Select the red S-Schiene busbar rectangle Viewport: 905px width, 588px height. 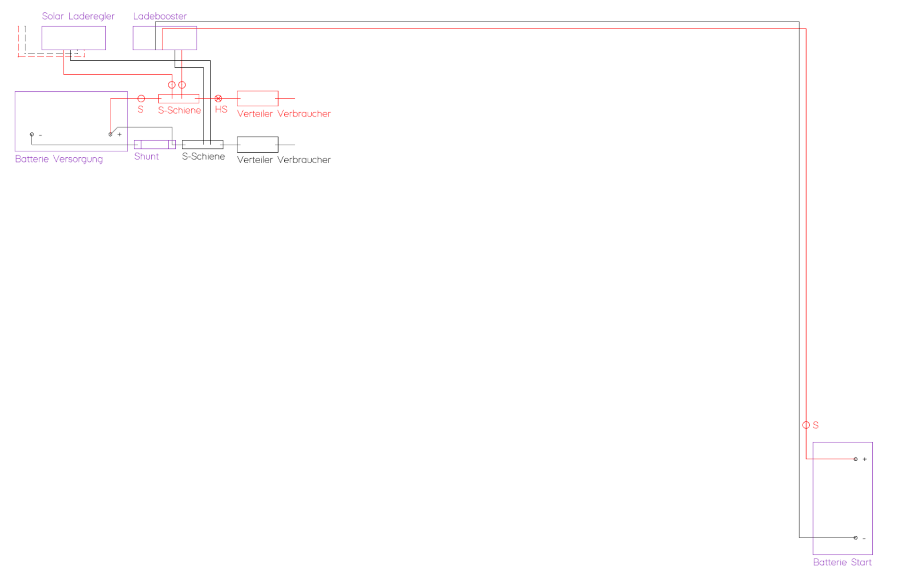pos(179,98)
